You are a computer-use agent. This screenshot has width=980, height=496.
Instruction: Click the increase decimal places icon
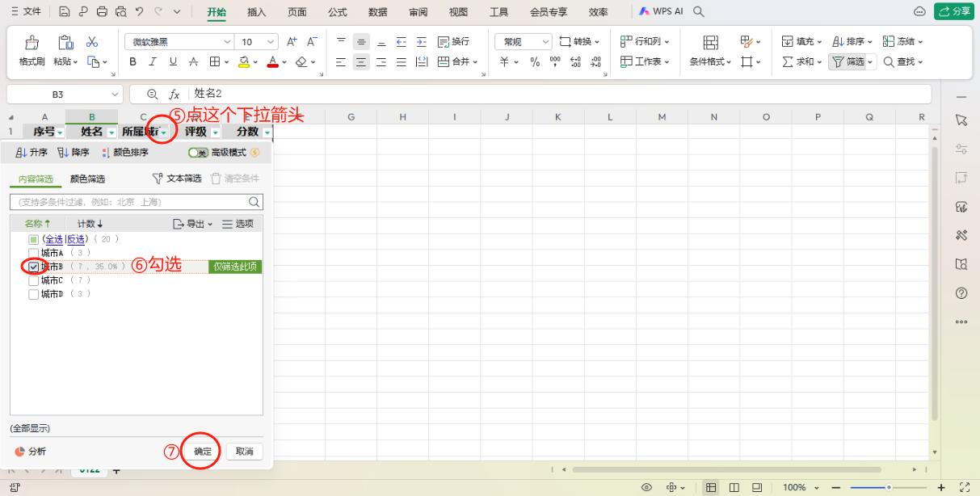point(576,61)
